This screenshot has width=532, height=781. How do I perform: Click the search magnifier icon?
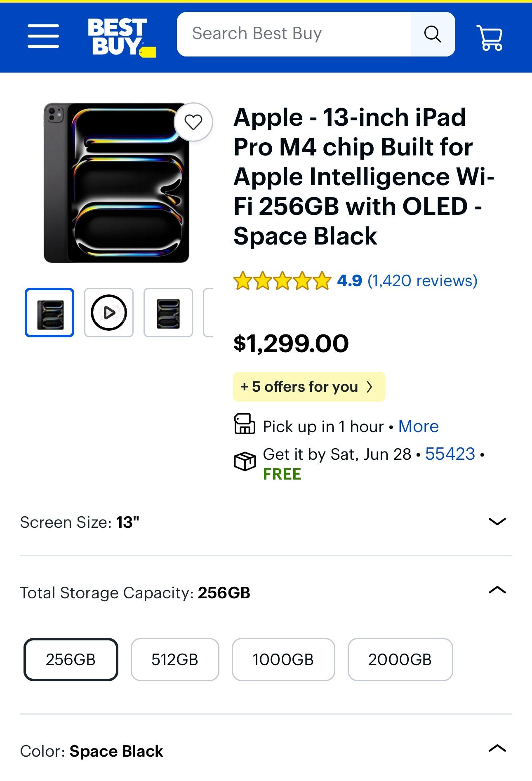point(433,34)
